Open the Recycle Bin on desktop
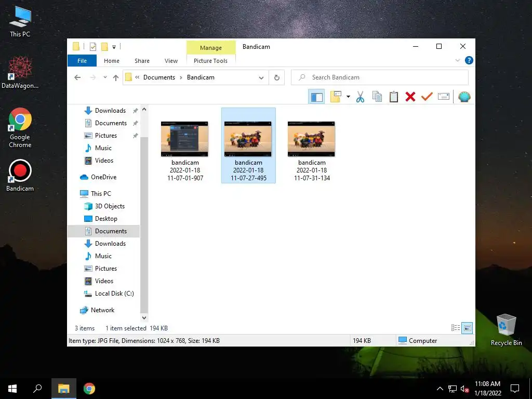 (x=506, y=330)
